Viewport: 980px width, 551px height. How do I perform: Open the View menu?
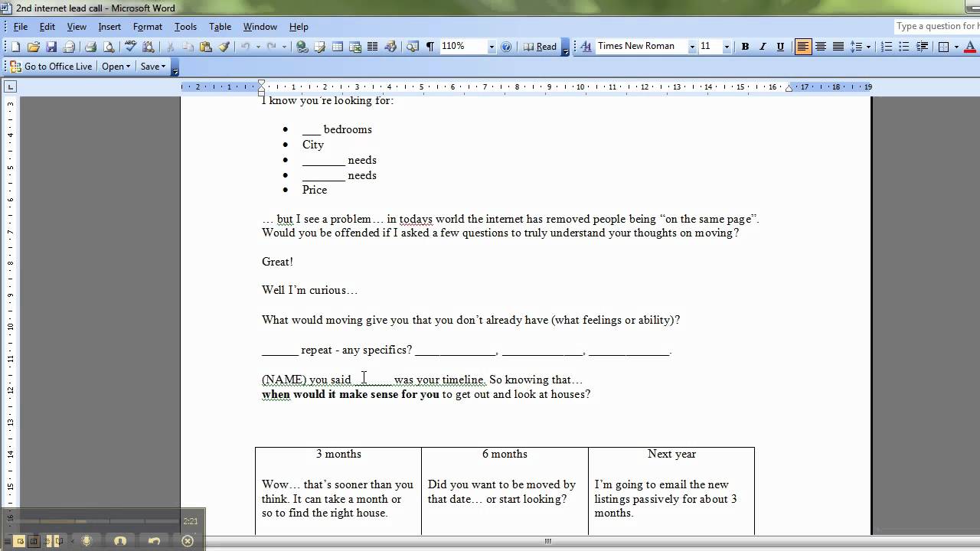coord(77,27)
